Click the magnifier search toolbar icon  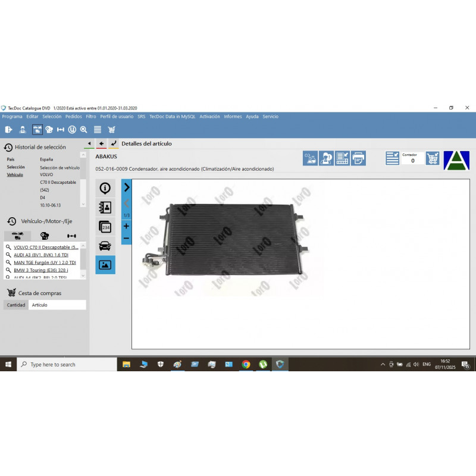point(84,129)
